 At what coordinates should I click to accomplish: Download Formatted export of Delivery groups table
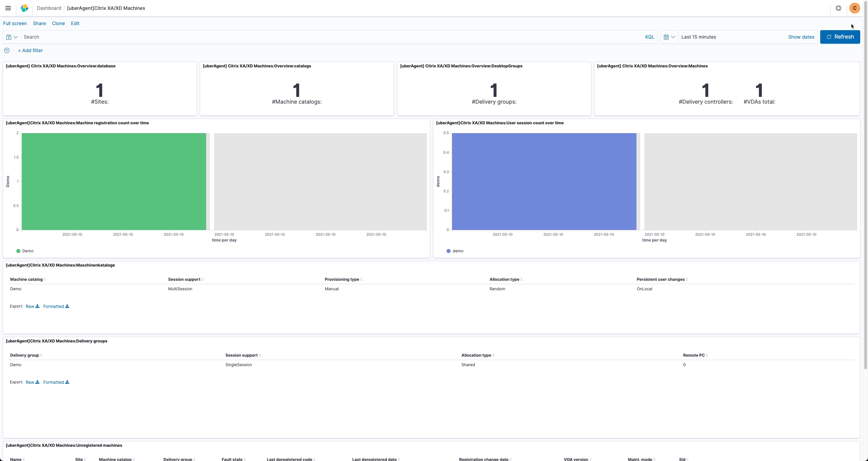(x=56, y=382)
